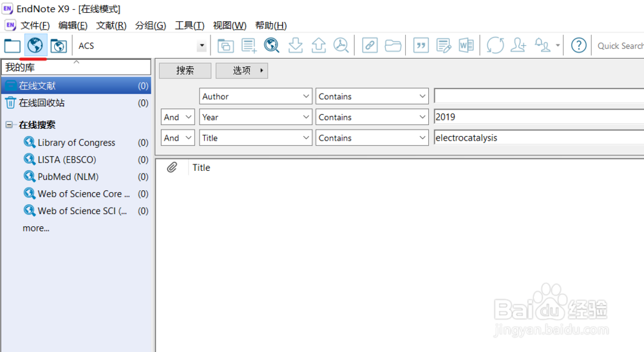Click the Sync Library icon

pyautogui.click(x=495, y=46)
